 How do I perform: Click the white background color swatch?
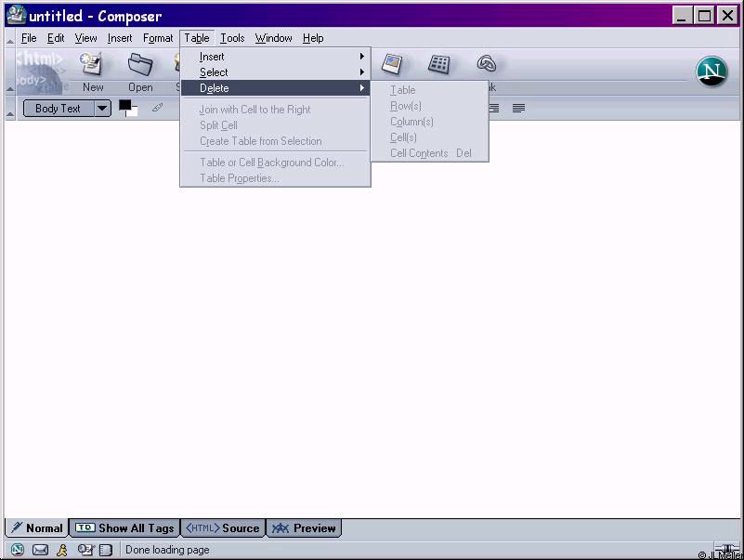133,112
